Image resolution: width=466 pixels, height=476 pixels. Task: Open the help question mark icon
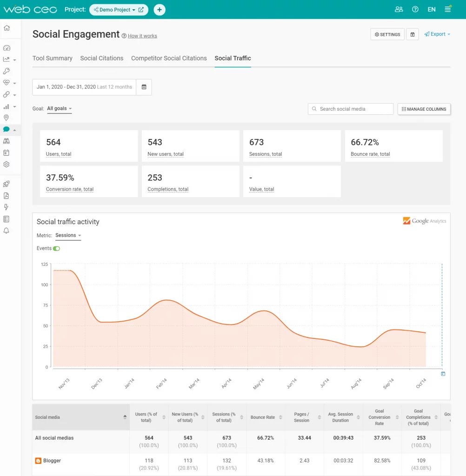415,9
